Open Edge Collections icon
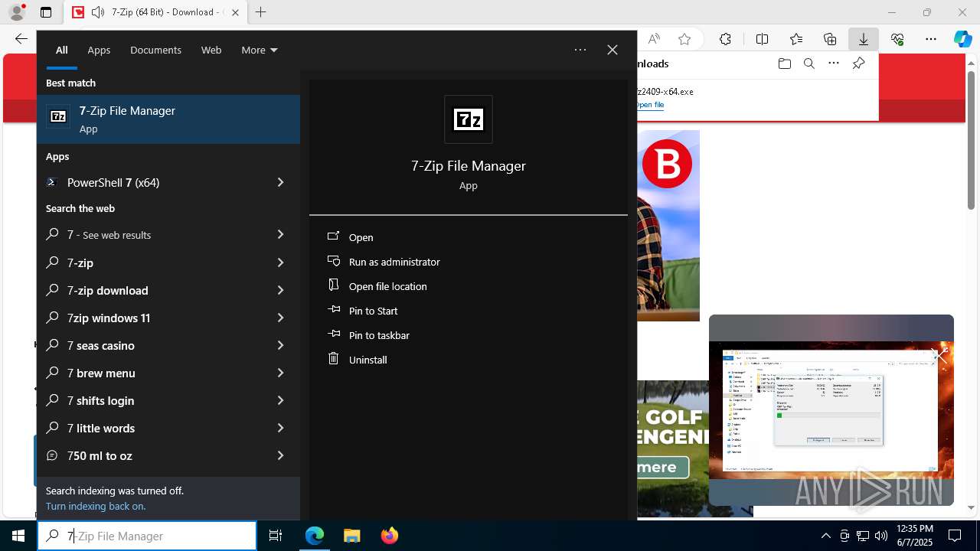980x551 pixels. pos(830,39)
